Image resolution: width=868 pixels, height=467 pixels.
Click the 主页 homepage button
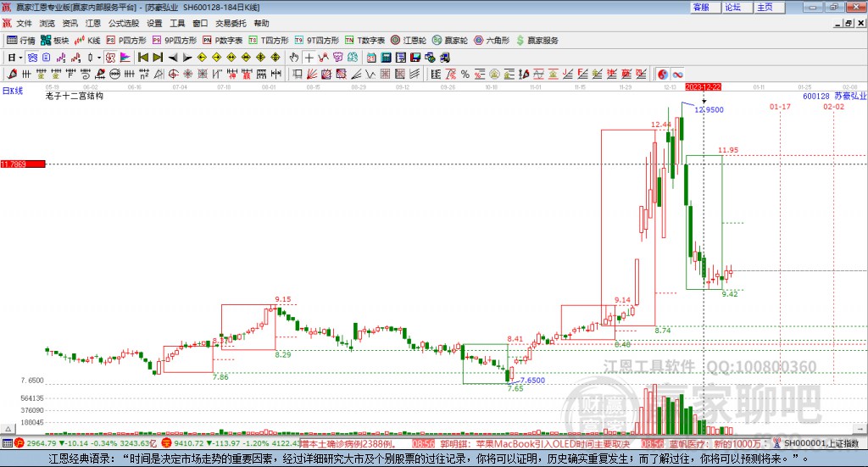tap(770, 7)
